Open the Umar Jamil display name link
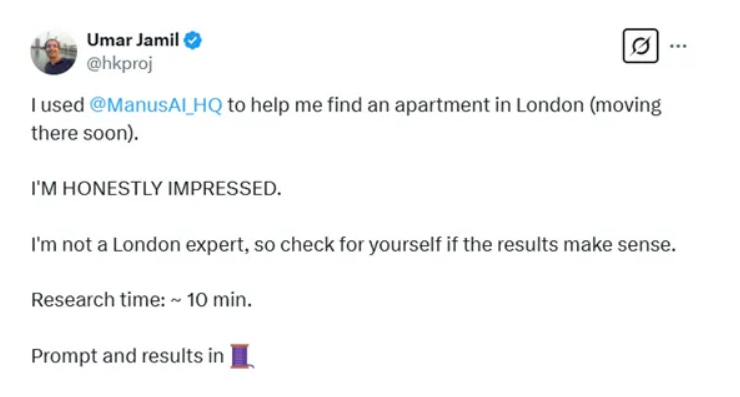 tap(133, 40)
